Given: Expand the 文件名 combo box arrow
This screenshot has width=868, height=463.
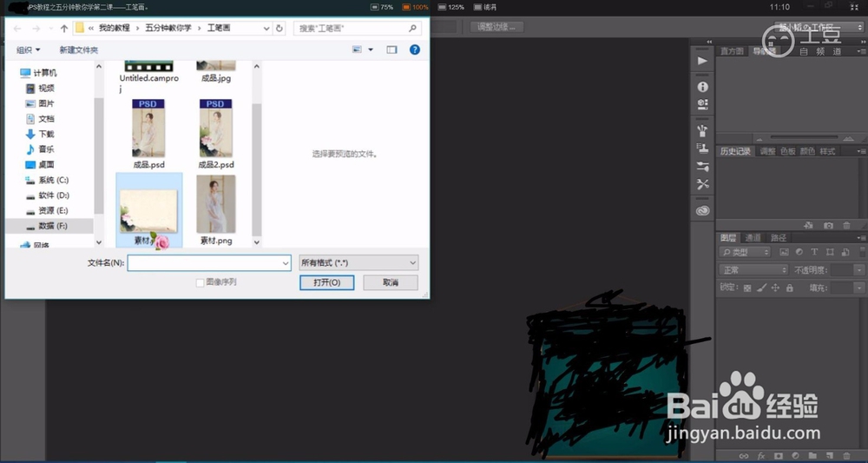Looking at the screenshot, I should tap(286, 263).
